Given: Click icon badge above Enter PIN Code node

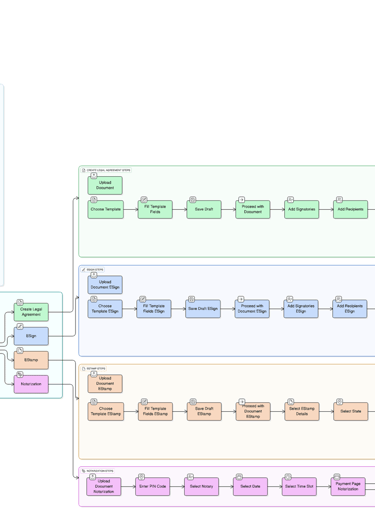Looking at the screenshot, I should click(x=141, y=477).
